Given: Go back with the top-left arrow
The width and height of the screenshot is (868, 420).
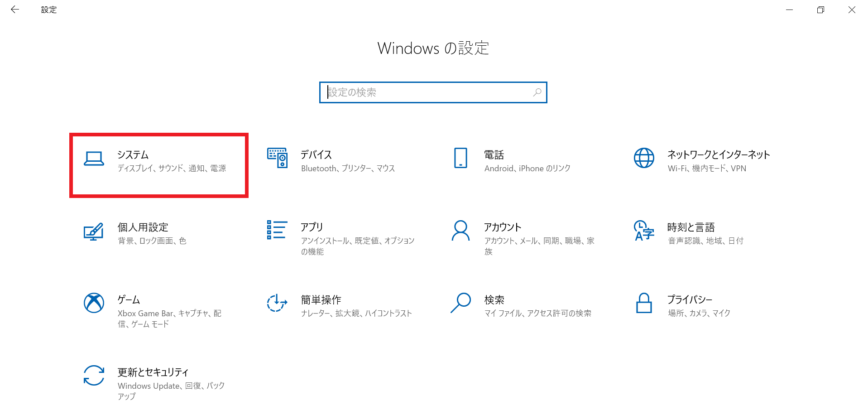Looking at the screenshot, I should tap(15, 10).
